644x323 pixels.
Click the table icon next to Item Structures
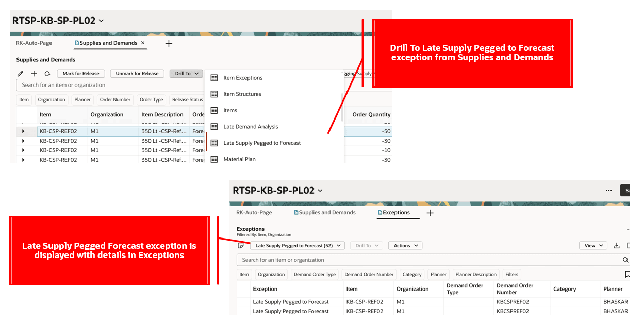[214, 94]
